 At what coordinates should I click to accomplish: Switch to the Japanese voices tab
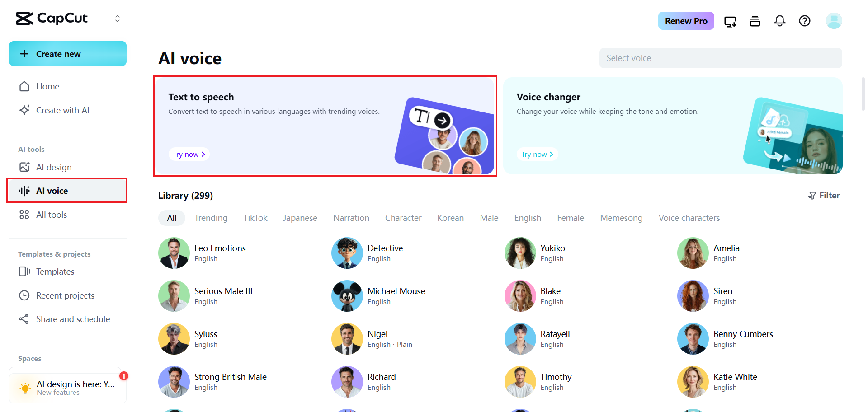[x=300, y=218]
